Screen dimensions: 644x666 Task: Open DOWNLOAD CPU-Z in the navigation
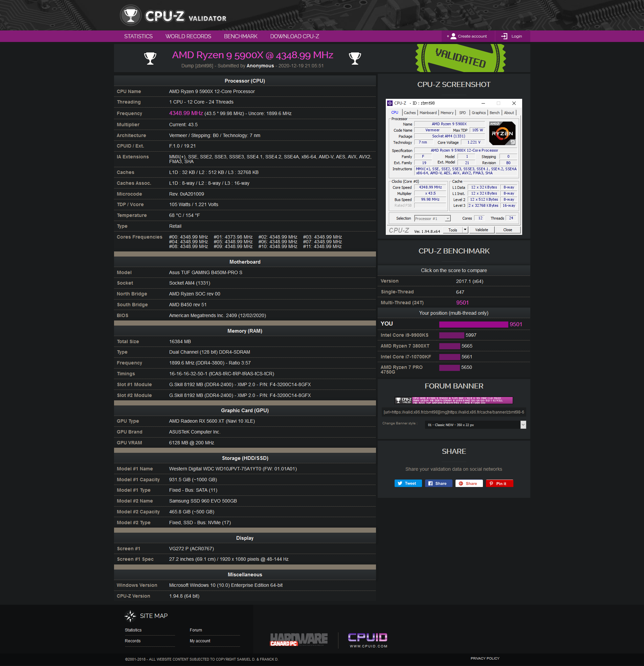[294, 36]
